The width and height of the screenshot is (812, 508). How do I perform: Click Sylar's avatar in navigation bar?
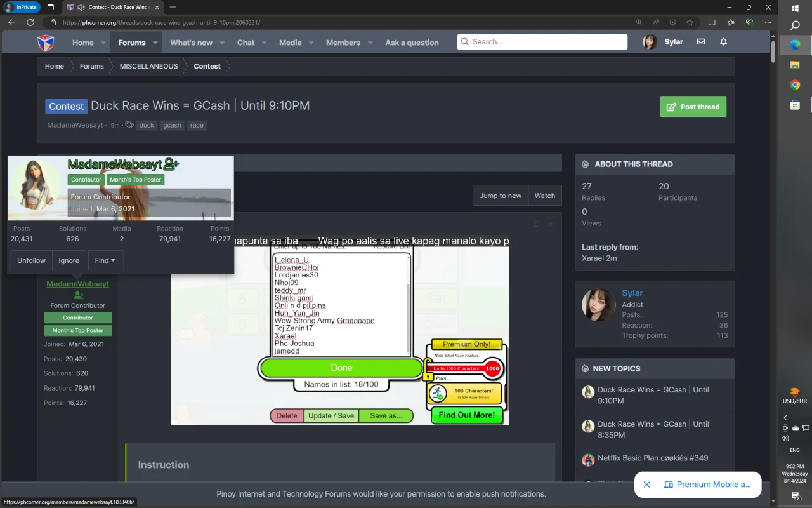click(650, 42)
